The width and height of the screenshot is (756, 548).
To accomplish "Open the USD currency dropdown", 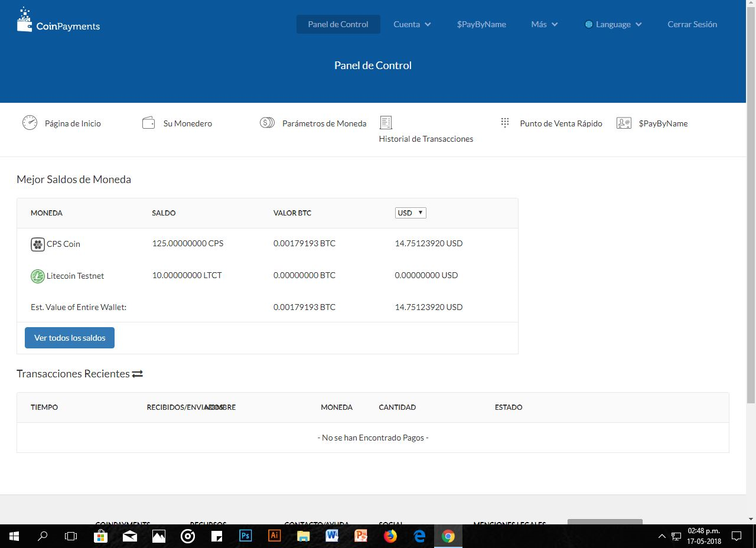I will (x=410, y=213).
